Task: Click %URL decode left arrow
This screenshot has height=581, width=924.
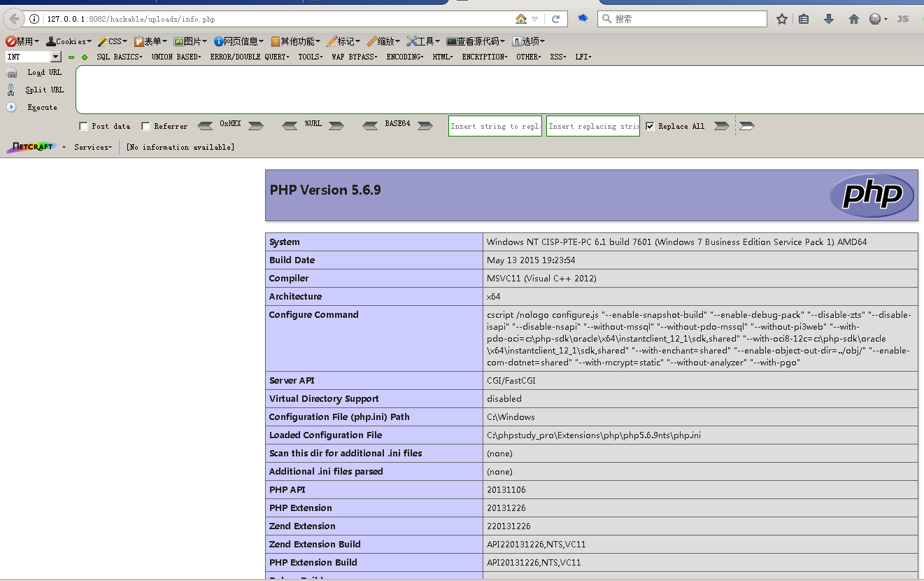Action: click(290, 126)
